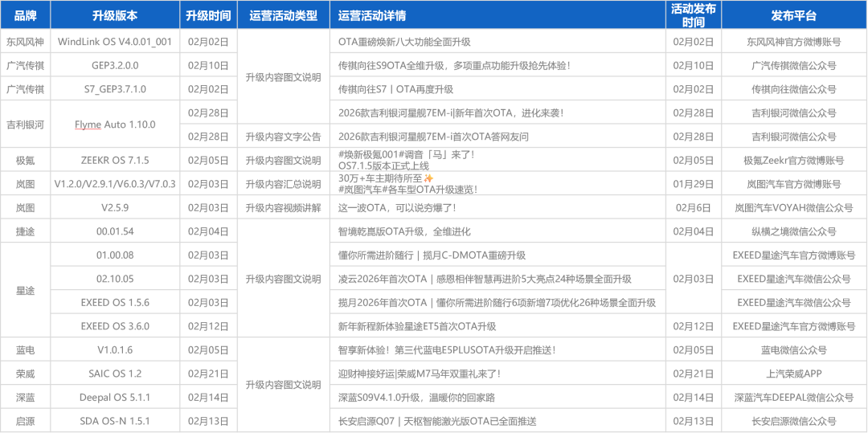Click the 升级内容汇总说明 activity type cell
The width and height of the screenshot is (868, 433).
(284, 184)
